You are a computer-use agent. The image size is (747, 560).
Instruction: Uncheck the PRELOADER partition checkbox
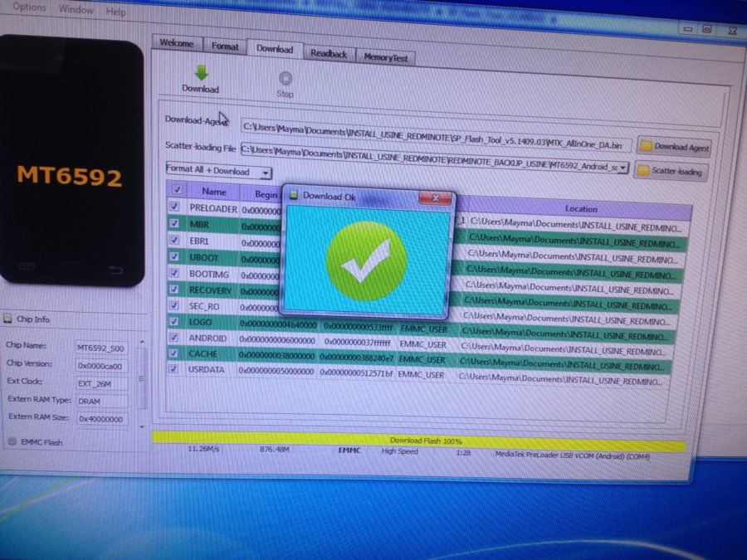coord(174,207)
